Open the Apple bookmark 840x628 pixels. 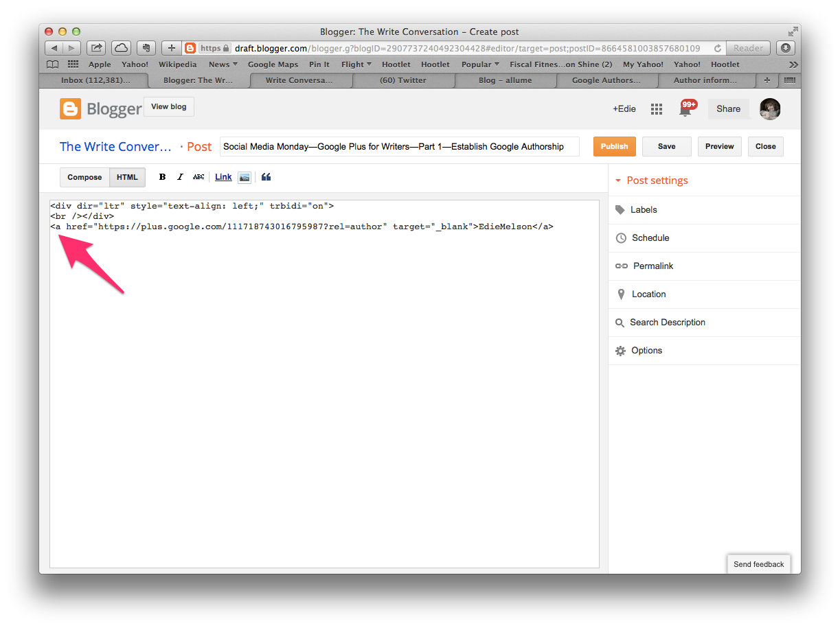pyautogui.click(x=100, y=65)
